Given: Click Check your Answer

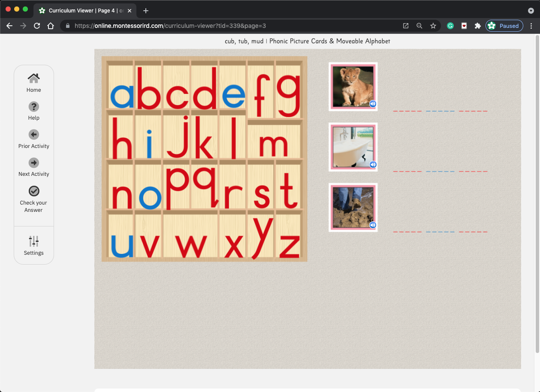Looking at the screenshot, I should click(x=33, y=199).
